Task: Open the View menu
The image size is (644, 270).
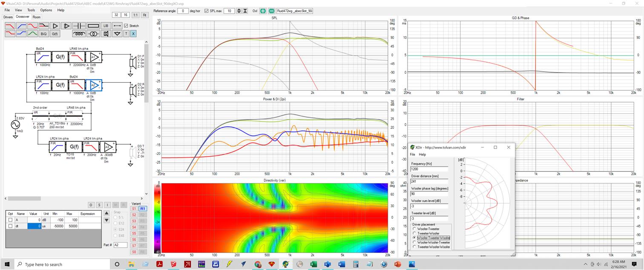Action: 18,10
